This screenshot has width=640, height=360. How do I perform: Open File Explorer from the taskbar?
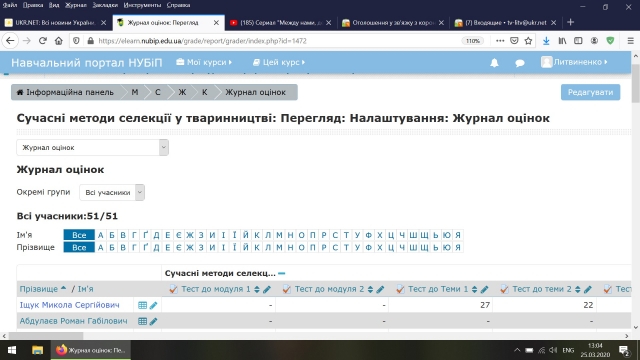coord(38,350)
